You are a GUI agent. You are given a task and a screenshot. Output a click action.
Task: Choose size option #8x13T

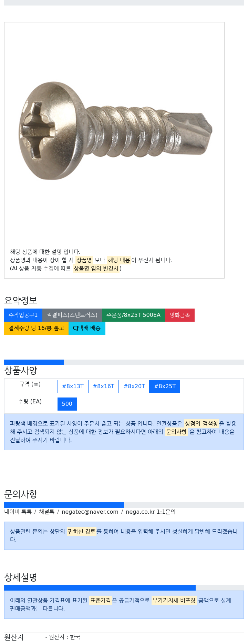click(x=73, y=386)
